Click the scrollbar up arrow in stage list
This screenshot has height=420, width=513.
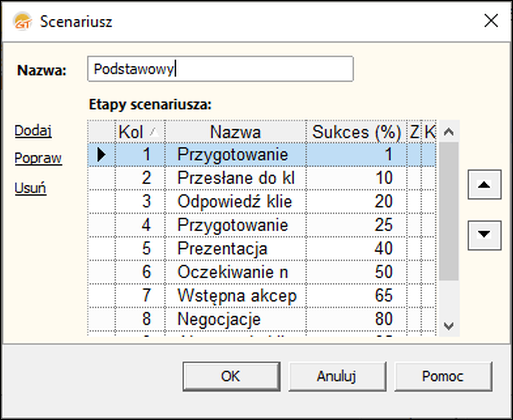pyautogui.click(x=449, y=132)
